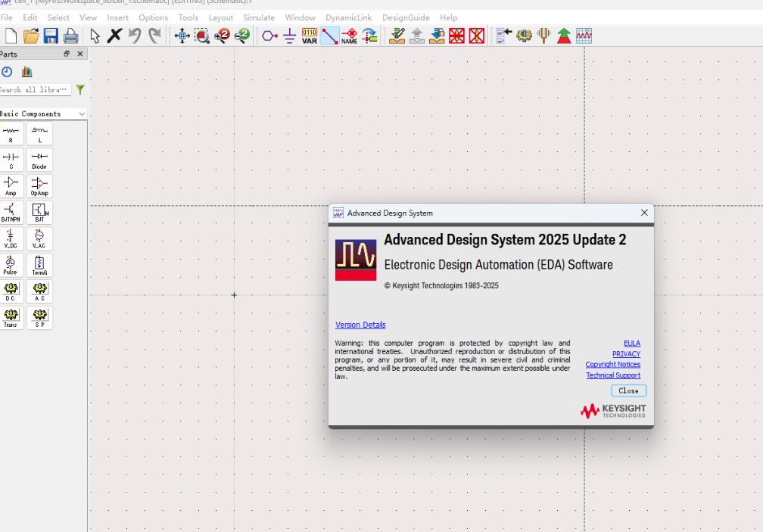Open the Library Browser in the Parts panel

(x=26, y=71)
